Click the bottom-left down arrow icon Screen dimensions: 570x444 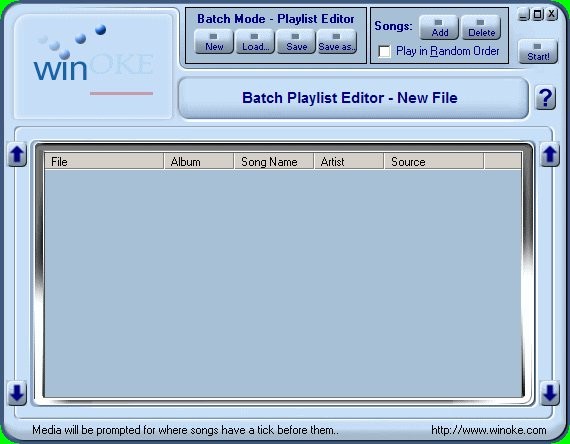click(x=17, y=393)
